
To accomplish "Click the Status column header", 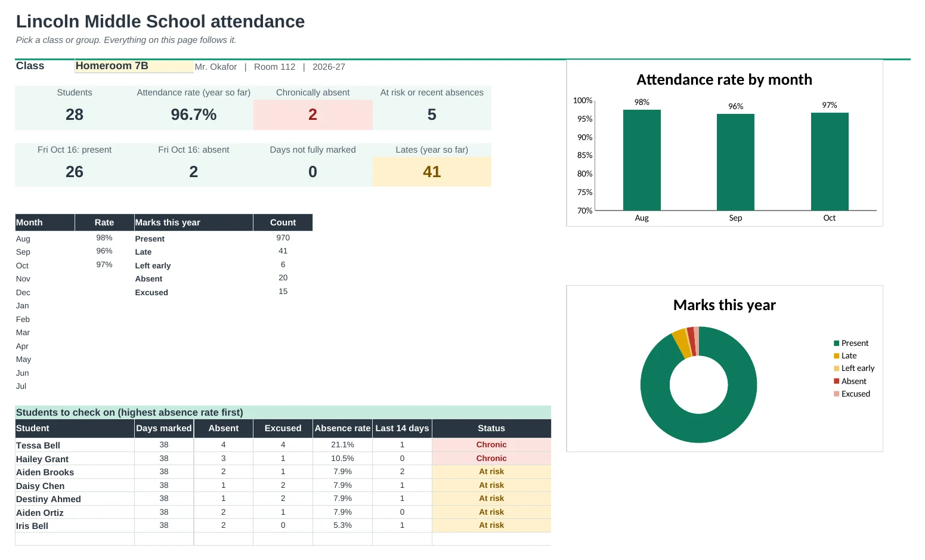I will [x=491, y=428].
